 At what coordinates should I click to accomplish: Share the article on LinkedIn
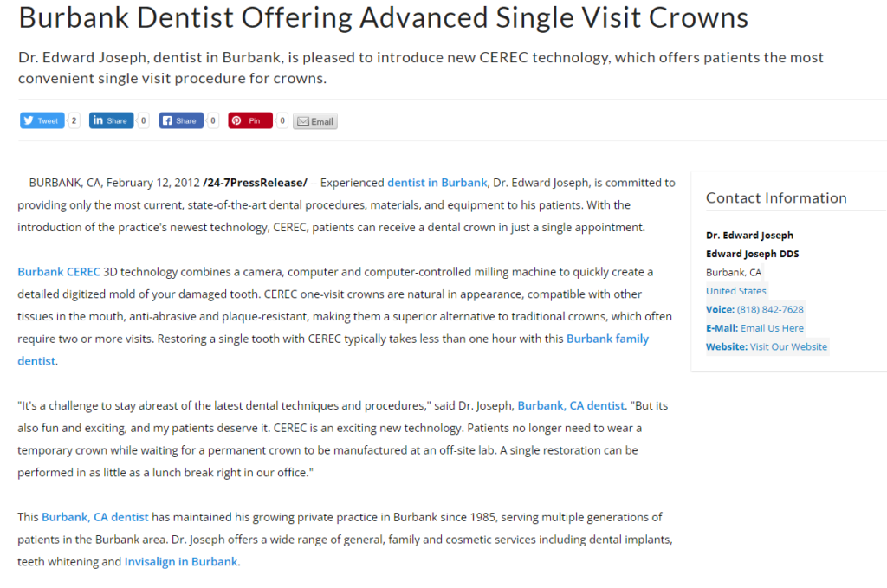click(111, 121)
